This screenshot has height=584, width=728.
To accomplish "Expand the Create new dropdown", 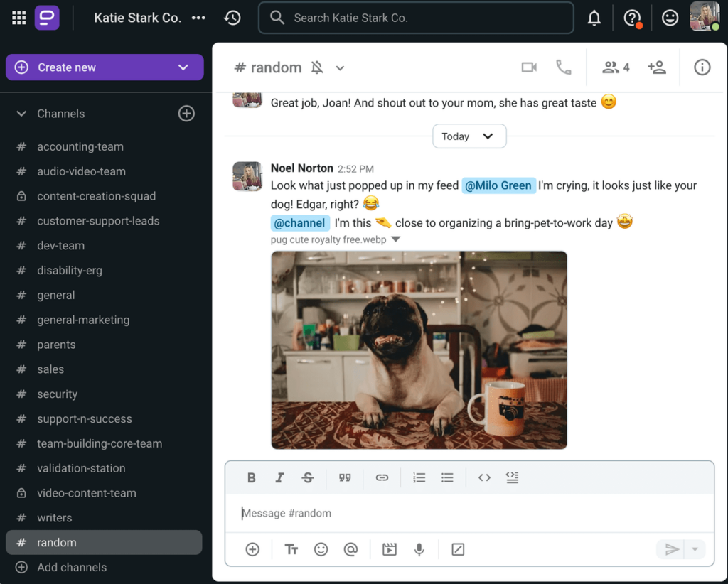I will point(183,67).
